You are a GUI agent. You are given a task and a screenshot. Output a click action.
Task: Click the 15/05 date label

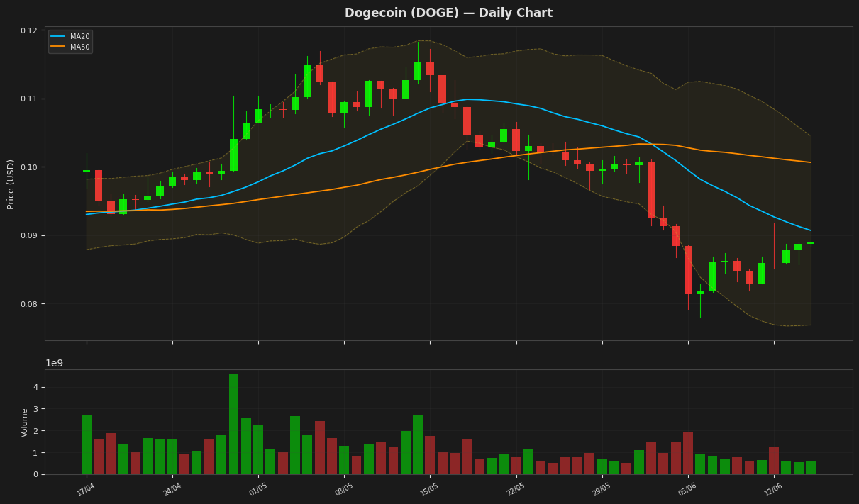pos(430,489)
